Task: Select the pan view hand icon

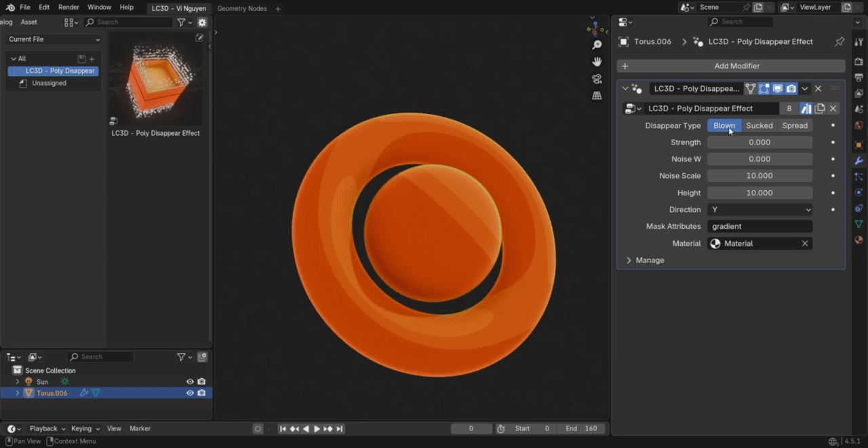Action: coord(597,62)
